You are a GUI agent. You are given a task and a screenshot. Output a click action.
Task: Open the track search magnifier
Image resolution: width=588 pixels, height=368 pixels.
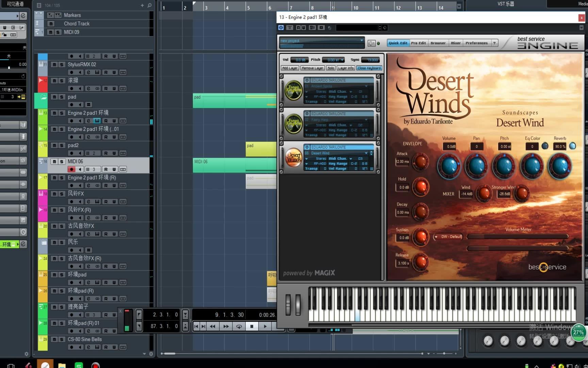149,5
